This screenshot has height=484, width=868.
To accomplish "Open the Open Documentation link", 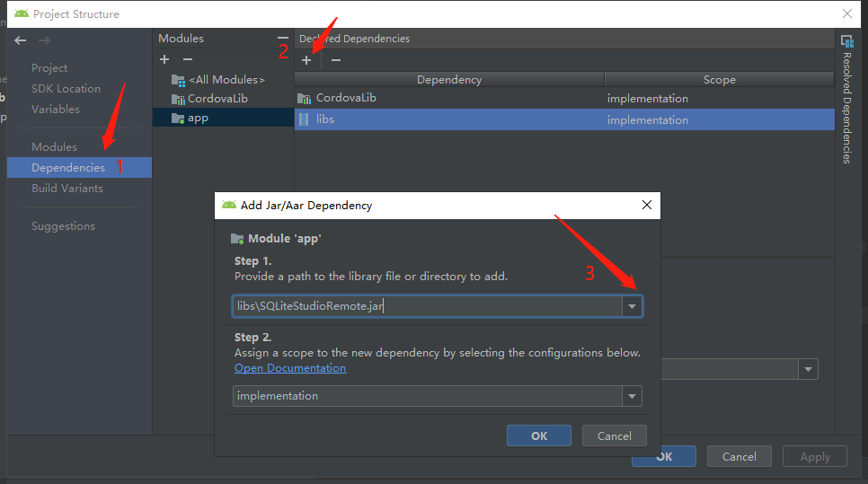I will pos(290,368).
